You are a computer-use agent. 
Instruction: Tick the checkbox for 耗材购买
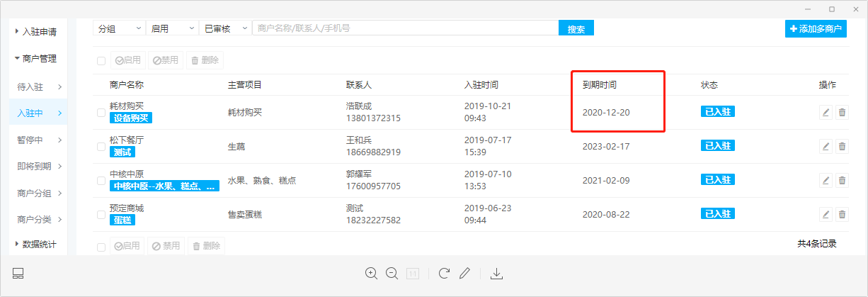tap(101, 112)
